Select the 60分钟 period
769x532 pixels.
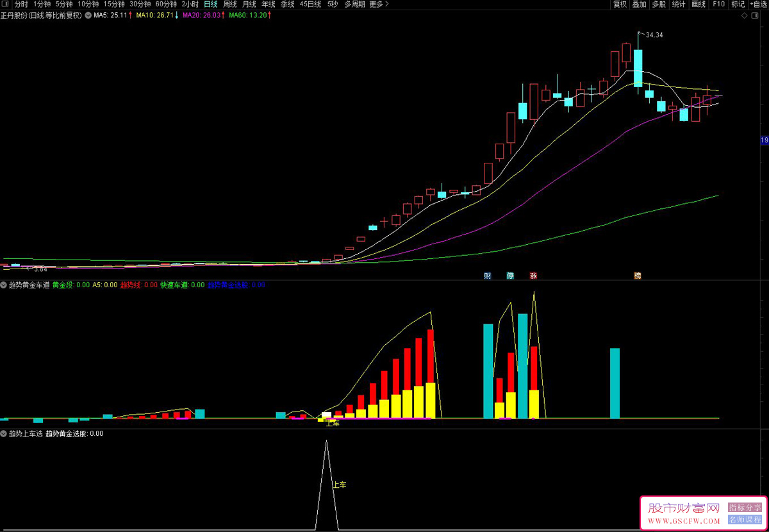click(x=166, y=4)
